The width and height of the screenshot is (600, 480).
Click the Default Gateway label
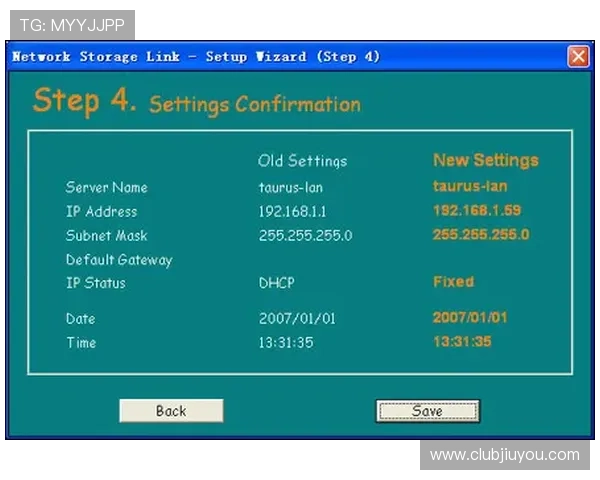click(119, 260)
